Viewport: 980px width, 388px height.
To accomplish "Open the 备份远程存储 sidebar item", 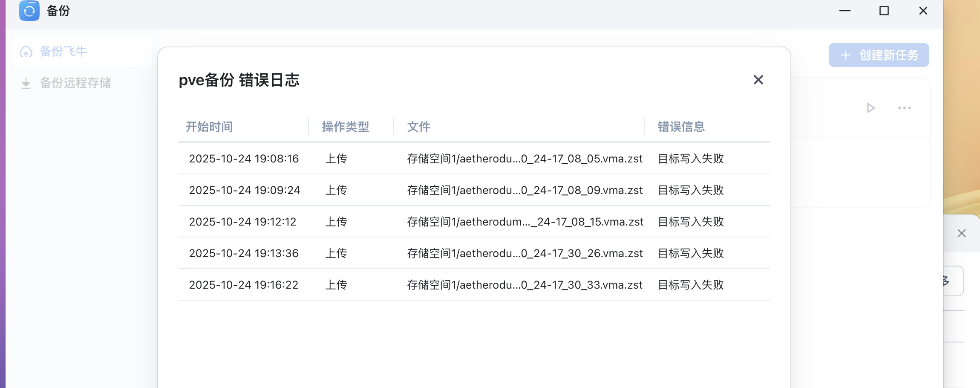I will tap(75, 83).
